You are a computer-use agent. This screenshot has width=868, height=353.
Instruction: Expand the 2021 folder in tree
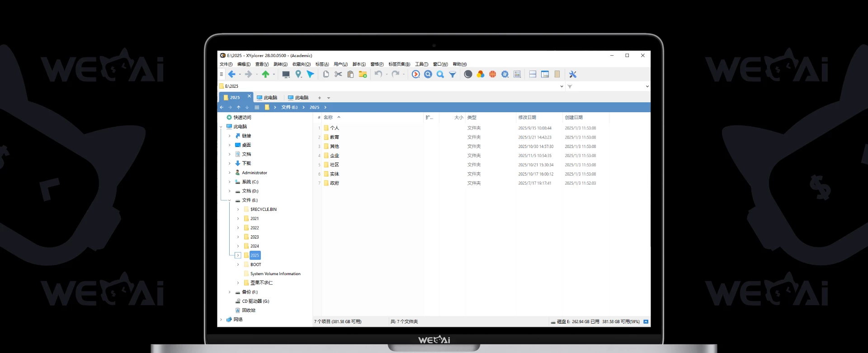coord(238,219)
